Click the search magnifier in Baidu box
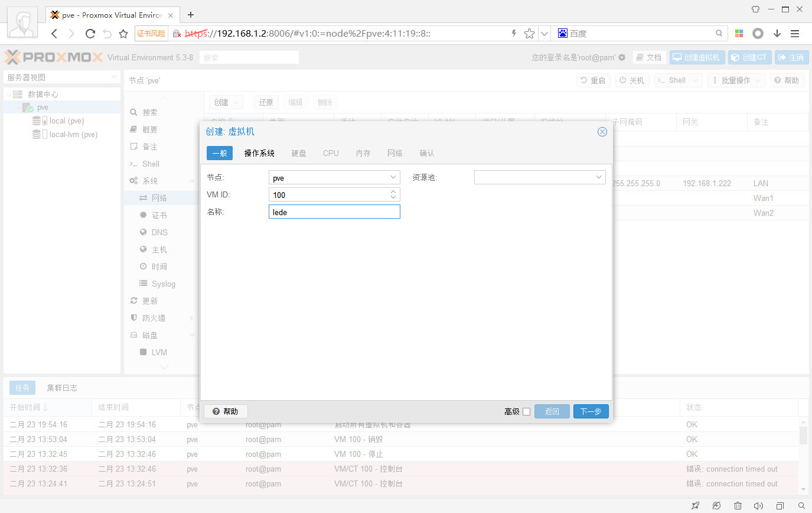Viewport: 812px width, 513px height. tap(719, 34)
